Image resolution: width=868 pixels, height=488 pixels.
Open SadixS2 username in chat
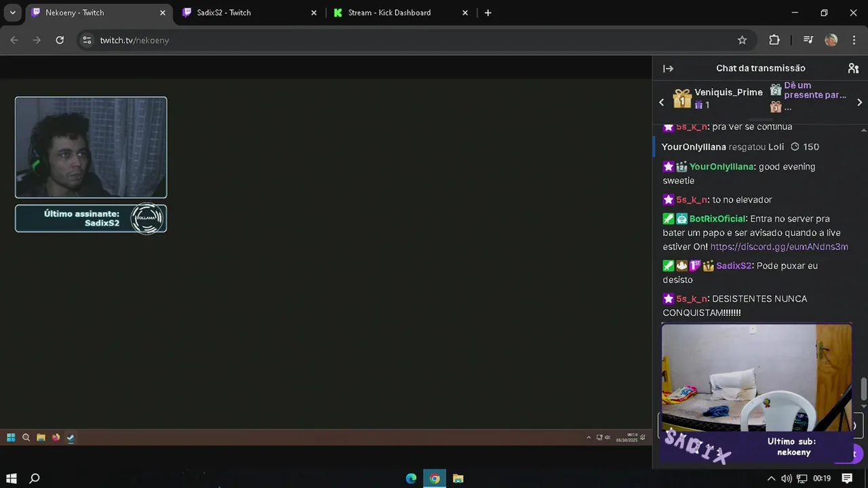click(x=734, y=266)
